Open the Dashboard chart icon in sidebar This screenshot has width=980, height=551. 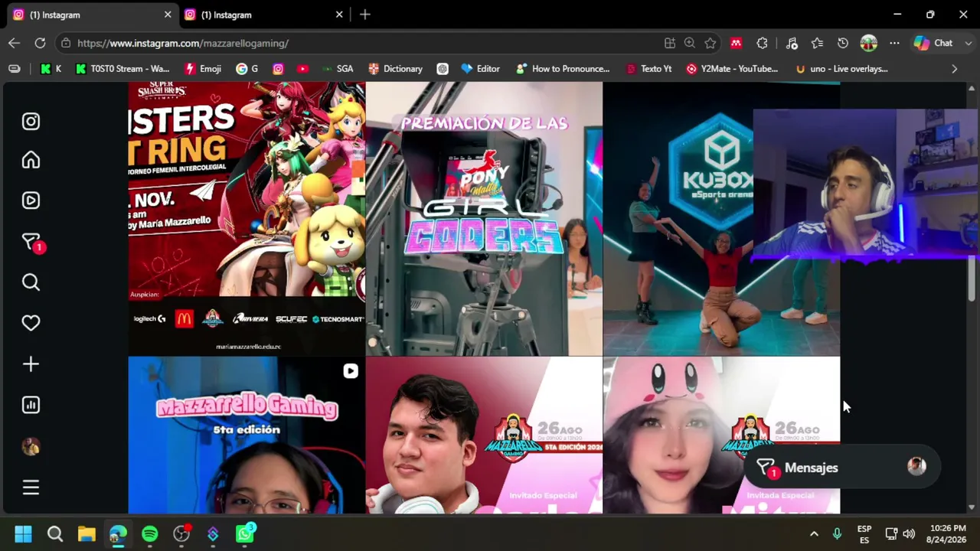coord(31,405)
